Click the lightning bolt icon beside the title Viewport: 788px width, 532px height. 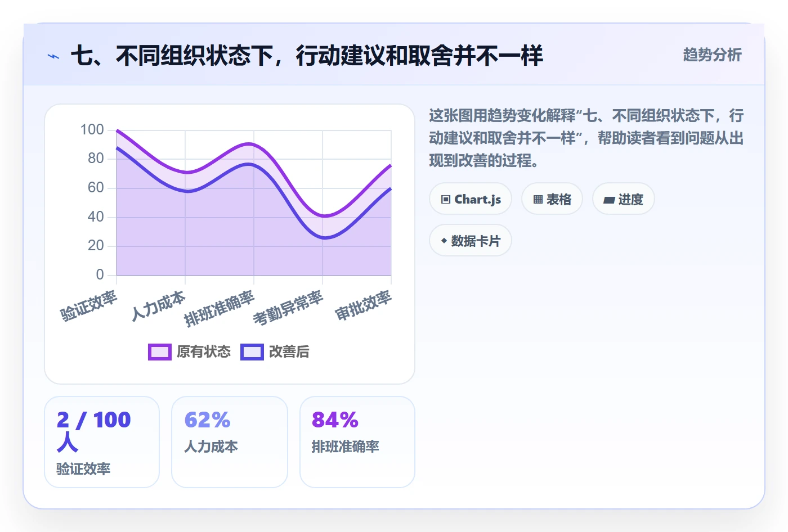53,56
